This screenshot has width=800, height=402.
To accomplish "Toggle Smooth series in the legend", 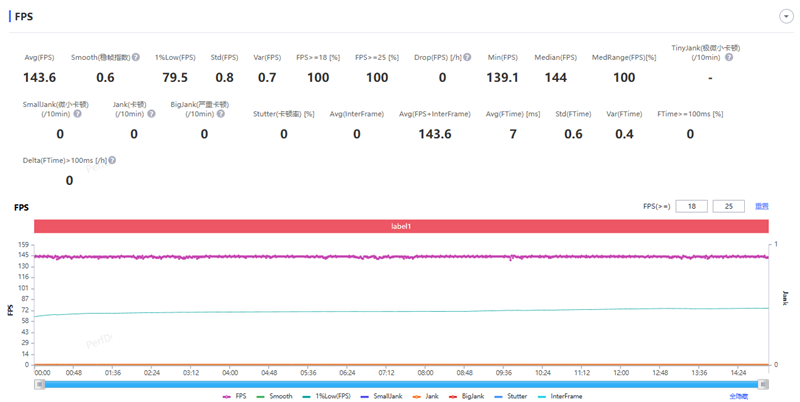I will pyautogui.click(x=276, y=396).
